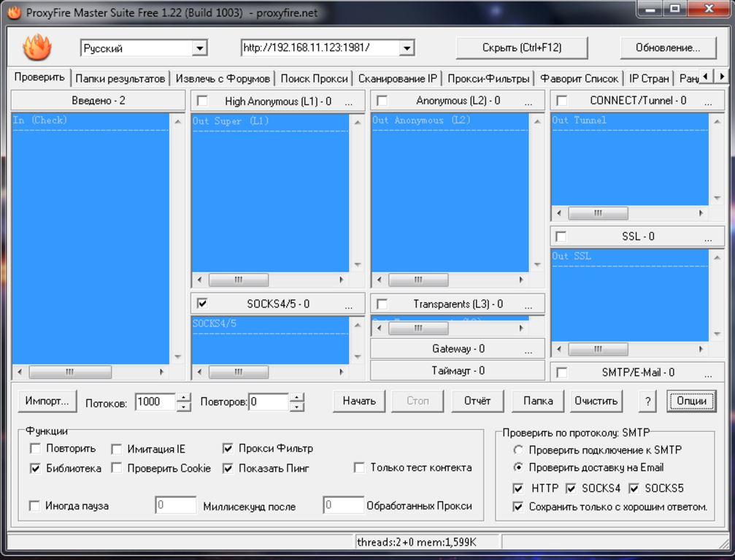Start checking with the Начать button

359,402
